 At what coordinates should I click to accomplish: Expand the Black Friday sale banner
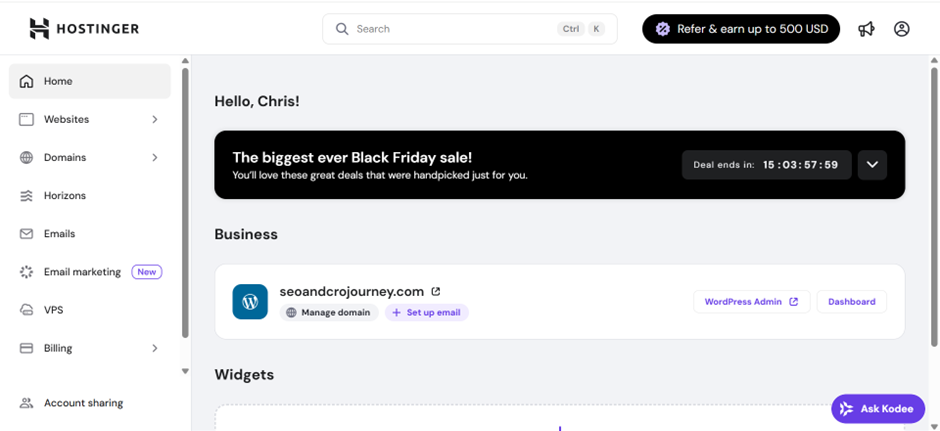872,165
